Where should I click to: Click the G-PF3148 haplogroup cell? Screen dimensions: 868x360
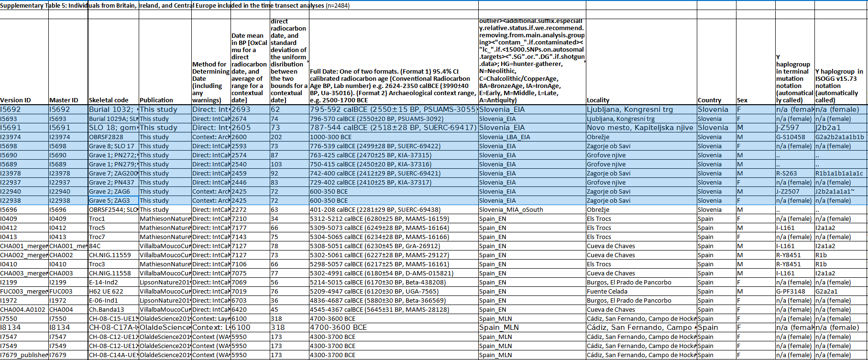coord(794,291)
